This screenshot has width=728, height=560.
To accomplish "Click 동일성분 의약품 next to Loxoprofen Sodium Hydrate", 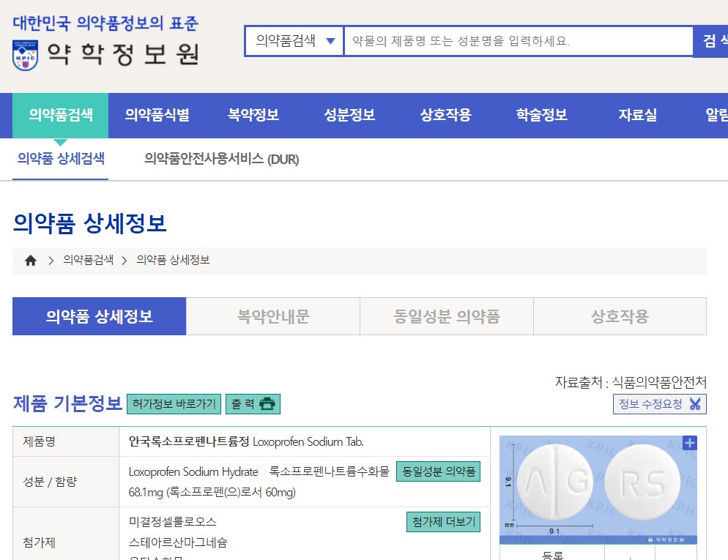I will (438, 472).
